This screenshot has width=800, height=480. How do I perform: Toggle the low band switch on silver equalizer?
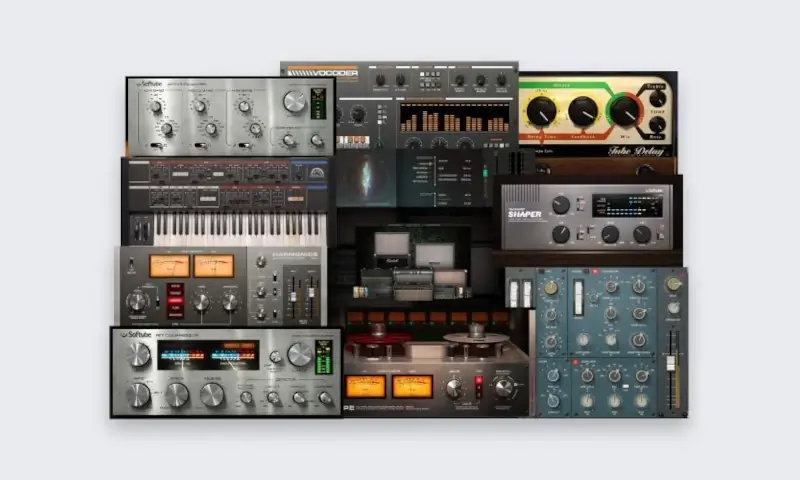tap(157, 146)
